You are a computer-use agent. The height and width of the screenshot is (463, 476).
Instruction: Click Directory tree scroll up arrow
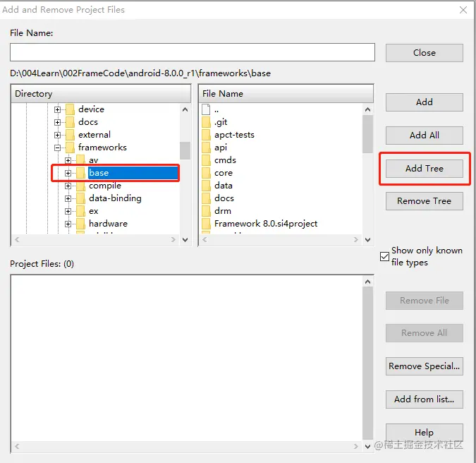click(x=185, y=109)
